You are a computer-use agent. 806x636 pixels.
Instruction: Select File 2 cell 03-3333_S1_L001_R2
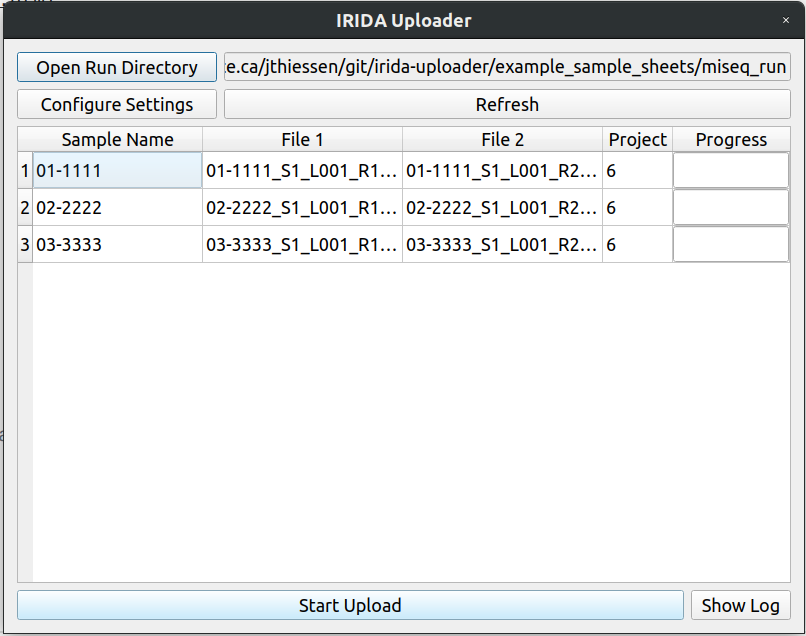pyautogui.click(x=502, y=244)
